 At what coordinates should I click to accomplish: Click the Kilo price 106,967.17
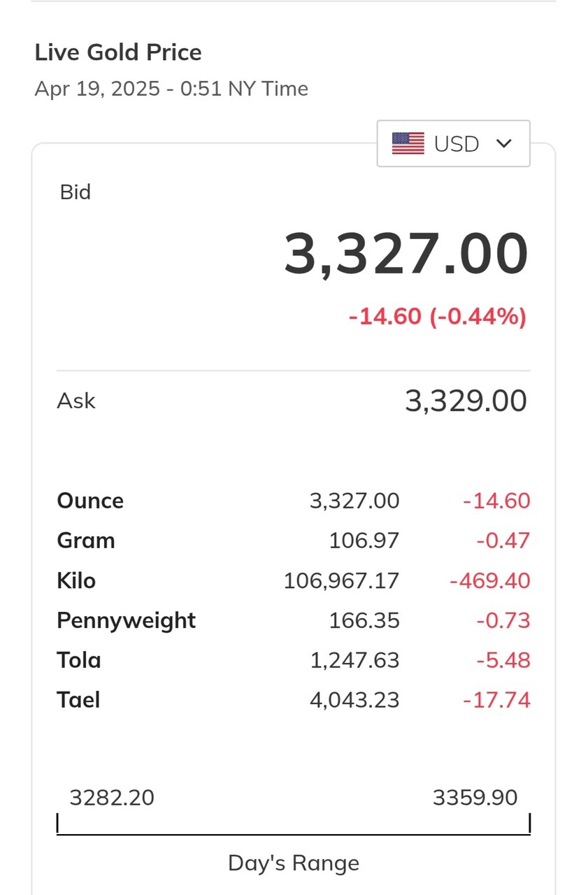pyautogui.click(x=341, y=580)
